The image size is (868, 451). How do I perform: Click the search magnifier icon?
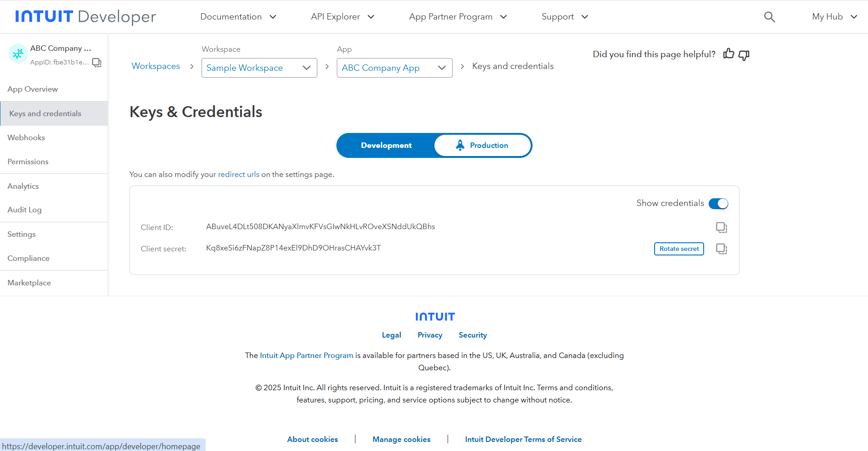pos(769,17)
